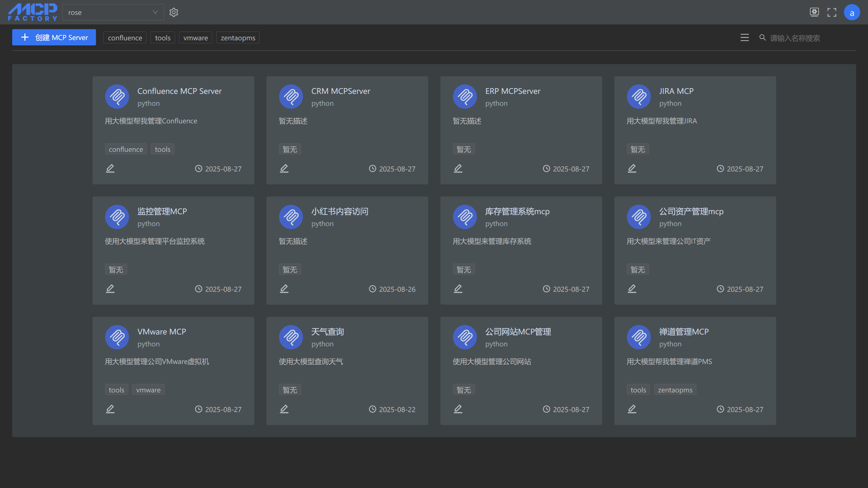Open the ERP MCPServer title
This screenshot has height=488, width=868.
pos(513,91)
